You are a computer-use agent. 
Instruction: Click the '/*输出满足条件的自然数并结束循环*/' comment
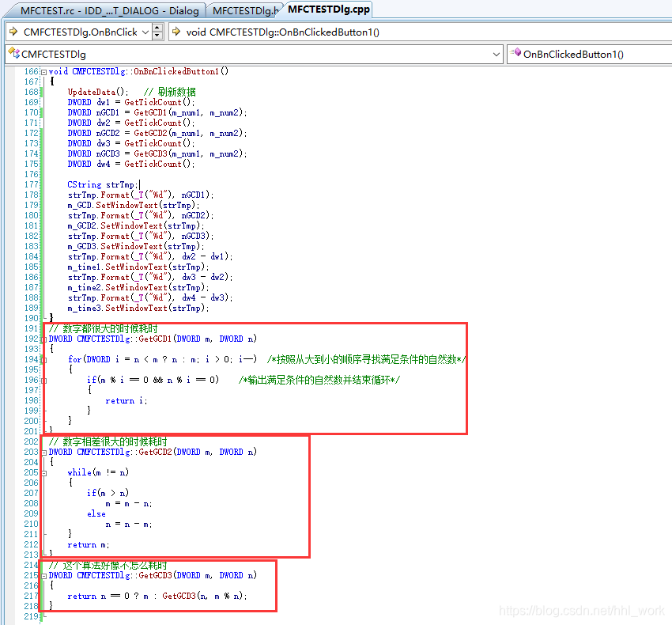(319, 380)
